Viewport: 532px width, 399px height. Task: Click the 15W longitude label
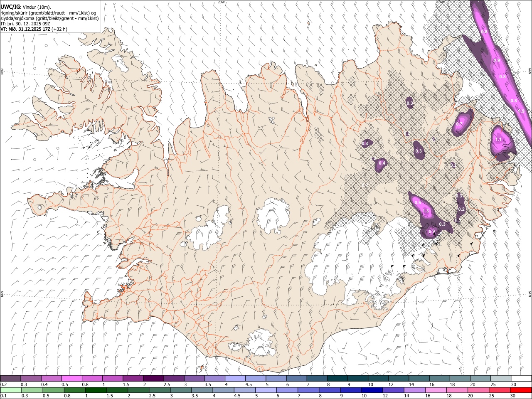pyautogui.click(x=440, y=2)
